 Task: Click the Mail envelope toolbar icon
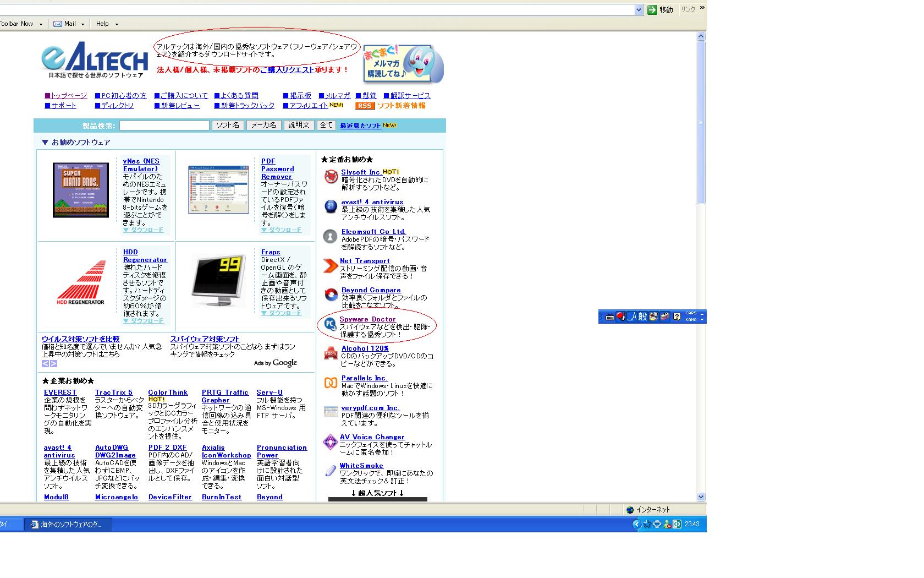point(57,24)
